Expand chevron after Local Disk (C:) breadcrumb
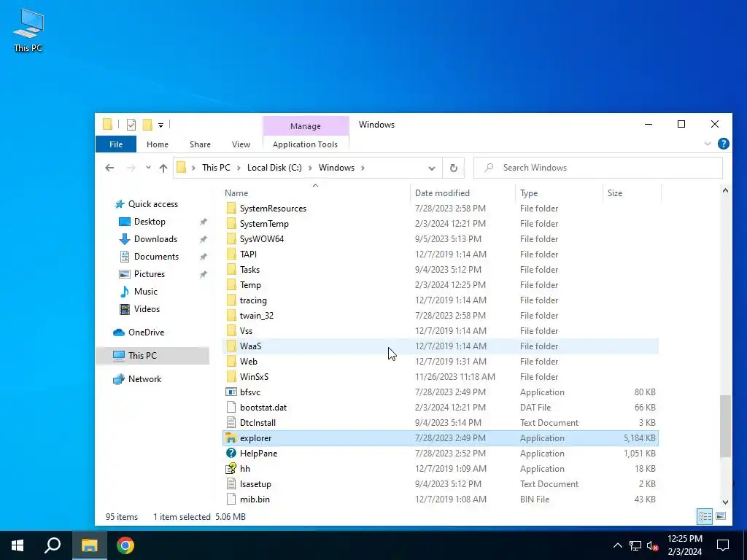 tap(310, 168)
